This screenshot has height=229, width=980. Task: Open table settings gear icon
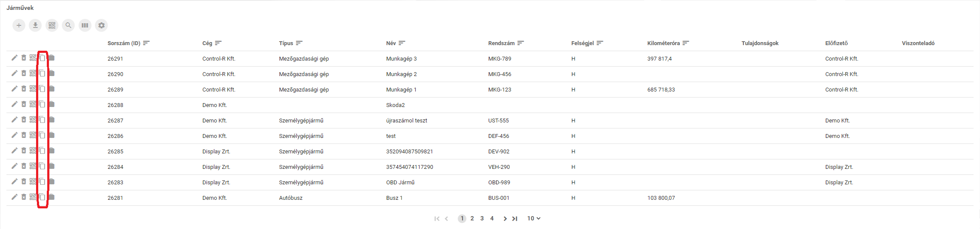101,25
